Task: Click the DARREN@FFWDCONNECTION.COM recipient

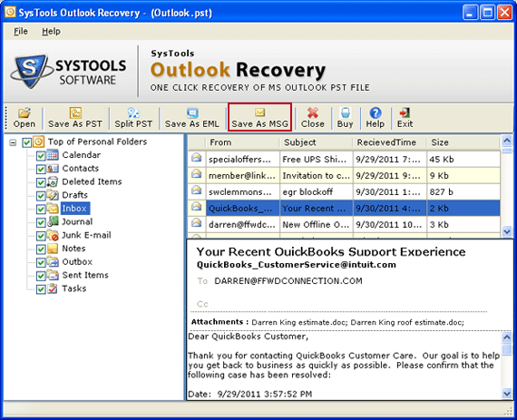Action: (x=288, y=281)
